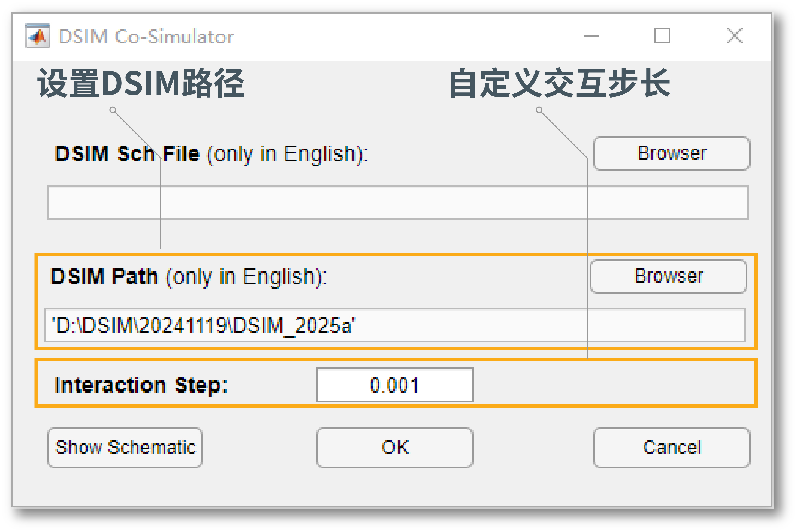Click the DSIM Co-Simulator window title
This screenshot has height=532, width=797.
146,37
